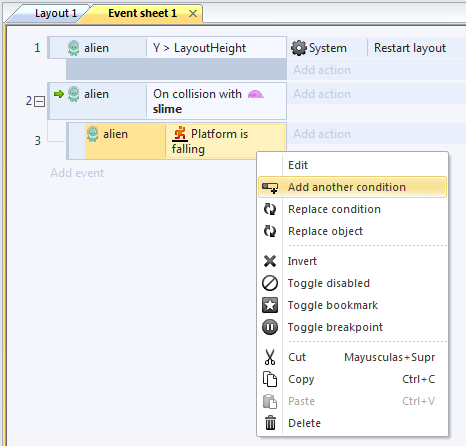Image resolution: width=466 pixels, height=446 pixels.
Task: Click the alien icon in event 1
Action: (73, 48)
